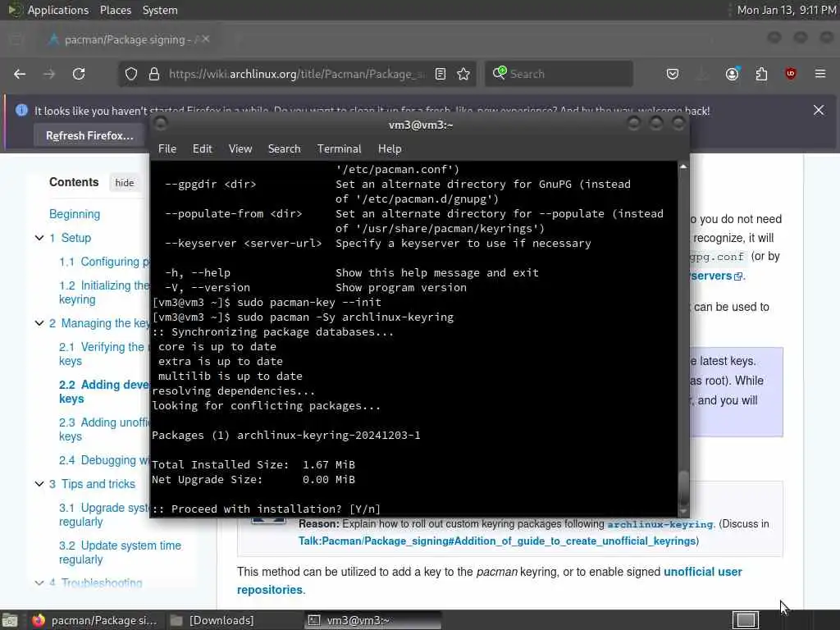Switch to vm3@vm3 terminal in taskbar

coord(373,620)
